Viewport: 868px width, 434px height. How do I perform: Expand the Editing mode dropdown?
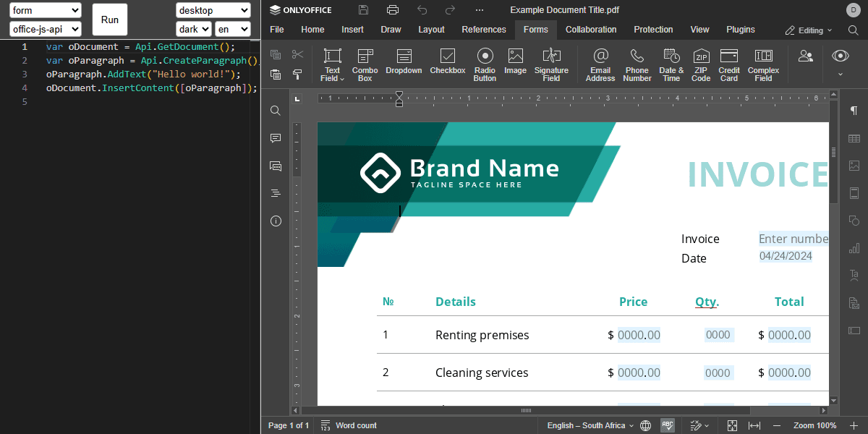click(x=809, y=30)
